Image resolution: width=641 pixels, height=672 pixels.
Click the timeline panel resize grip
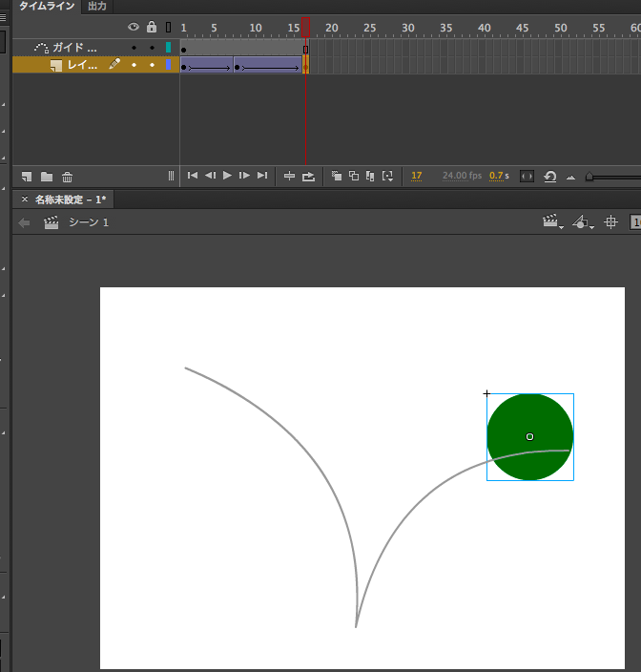(x=171, y=176)
